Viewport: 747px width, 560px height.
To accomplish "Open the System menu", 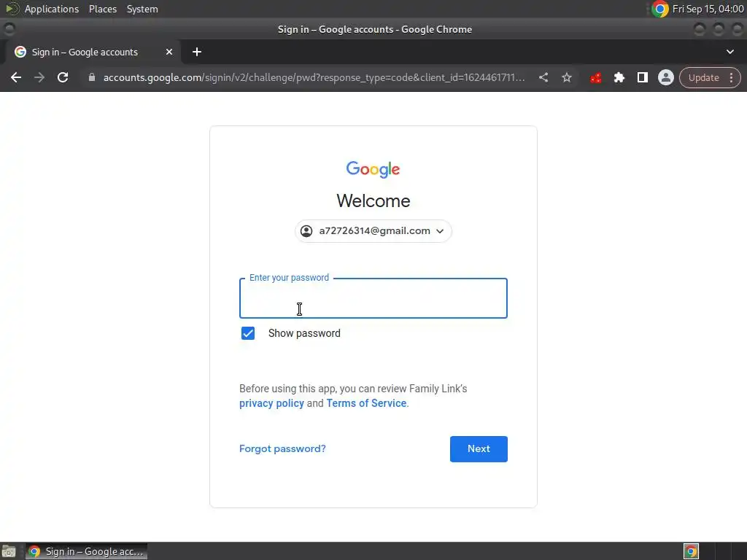I will (142, 9).
